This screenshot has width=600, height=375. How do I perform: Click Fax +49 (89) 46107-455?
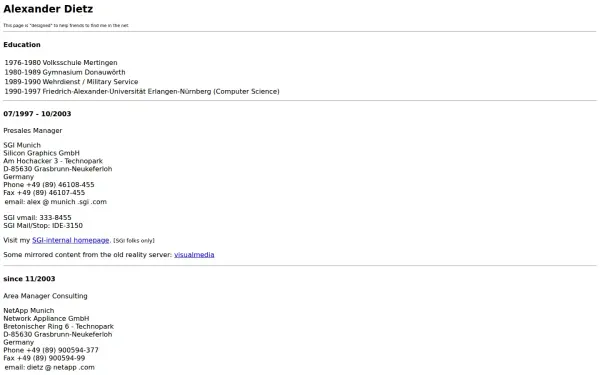tap(44, 193)
